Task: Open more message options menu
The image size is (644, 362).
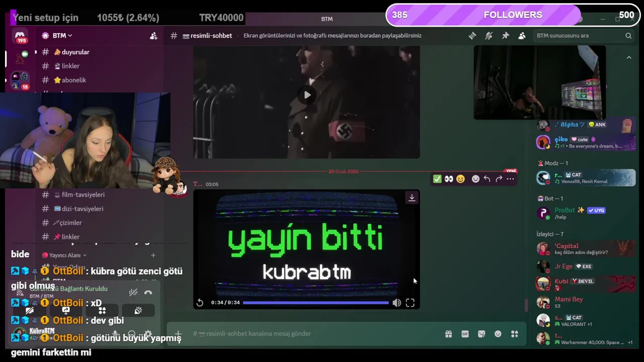Action: (x=510, y=179)
